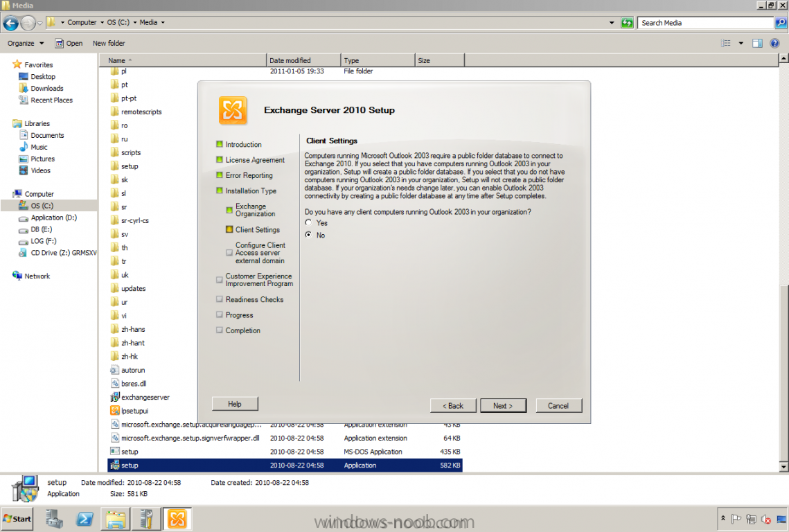The width and height of the screenshot is (789, 532).
Task: Select the updates folder icon
Action: [x=115, y=288]
